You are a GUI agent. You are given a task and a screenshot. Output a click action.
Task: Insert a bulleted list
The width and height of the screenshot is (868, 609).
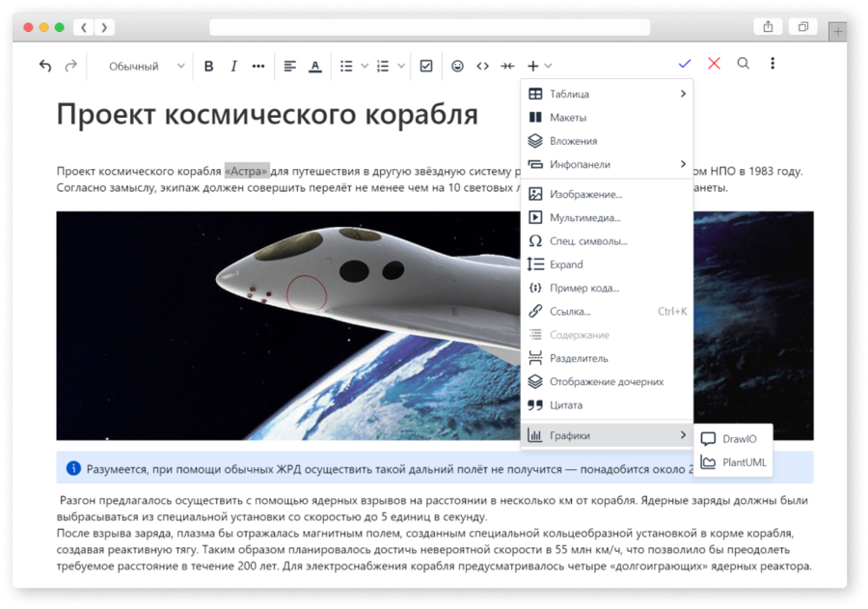(346, 66)
